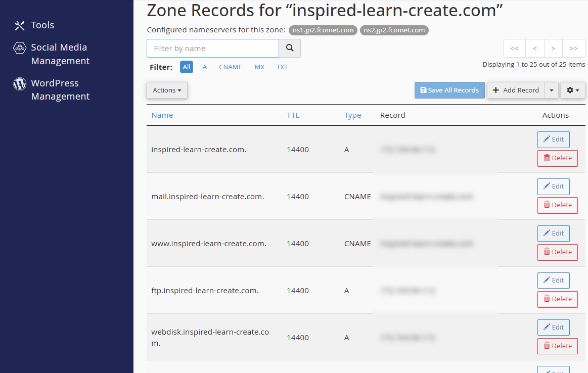Save All Records button
Screen dimensions: 588x373
point(449,90)
